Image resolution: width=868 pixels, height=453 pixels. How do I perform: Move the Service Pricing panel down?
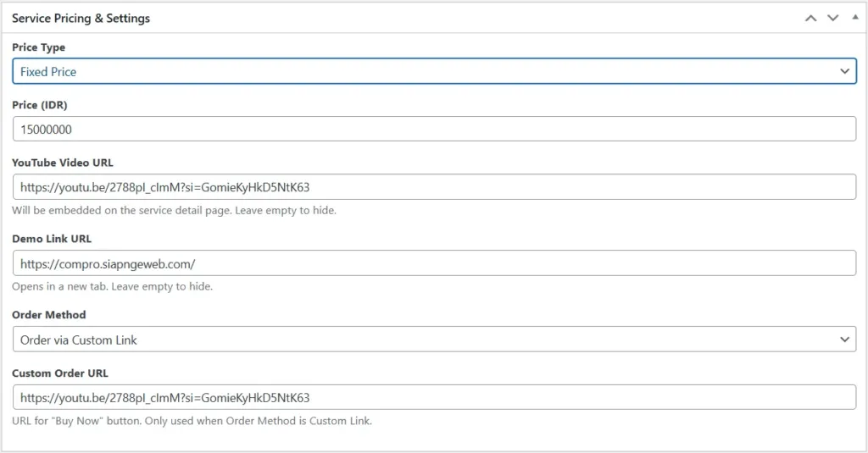click(x=832, y=18)
